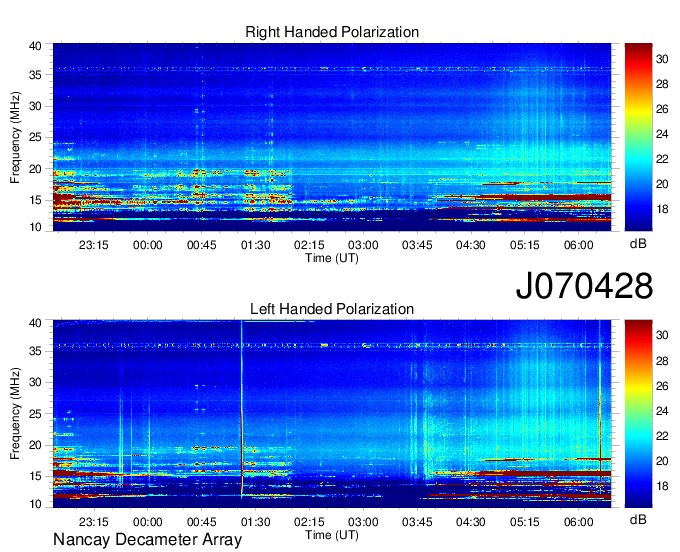
Task: Click the "00:00" time tick on the Left Handed plot
Action: [x=147, y=522]
